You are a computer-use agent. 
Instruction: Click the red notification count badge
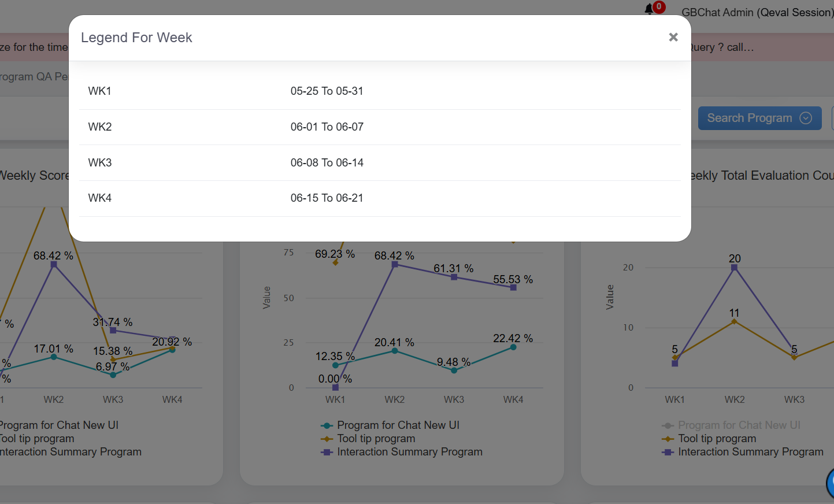point(659,6)
